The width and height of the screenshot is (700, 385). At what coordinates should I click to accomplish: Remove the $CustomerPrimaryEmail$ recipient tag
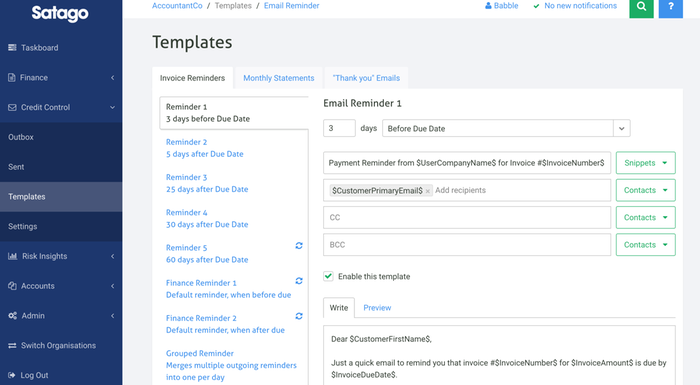coord(428,191)
